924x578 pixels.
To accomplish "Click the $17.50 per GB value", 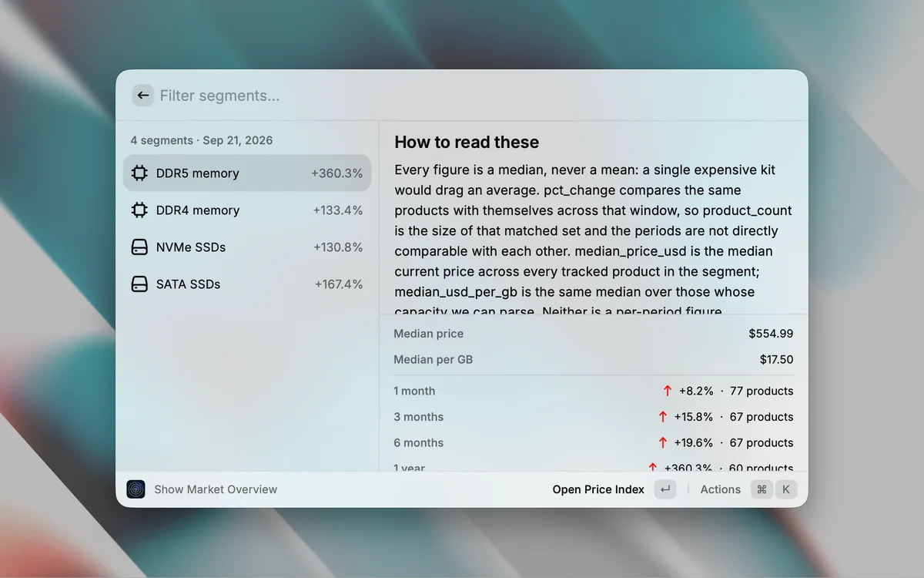I will click(x=776, y=360).
